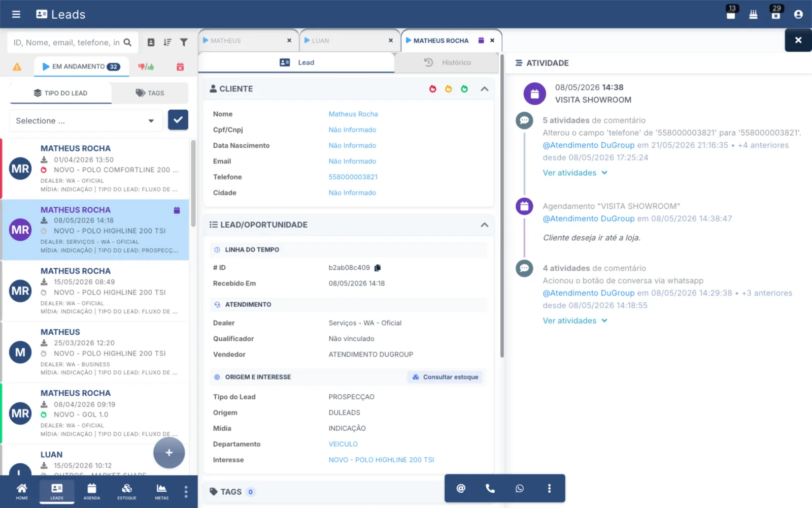Expand Ver atividades under 4 atividades
Image resolution: width=812 pixels, height=508 pixels.
[x=575, y=321]
